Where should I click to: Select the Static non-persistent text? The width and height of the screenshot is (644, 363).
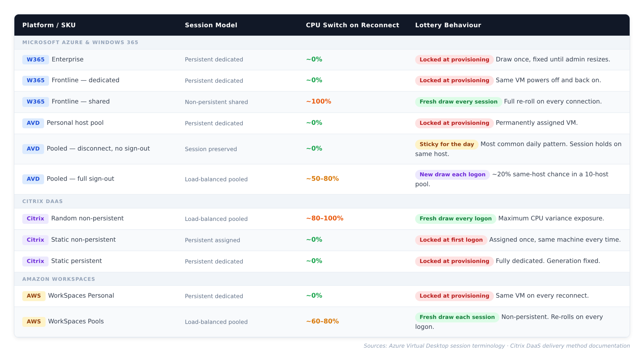(x=83, y=240)
